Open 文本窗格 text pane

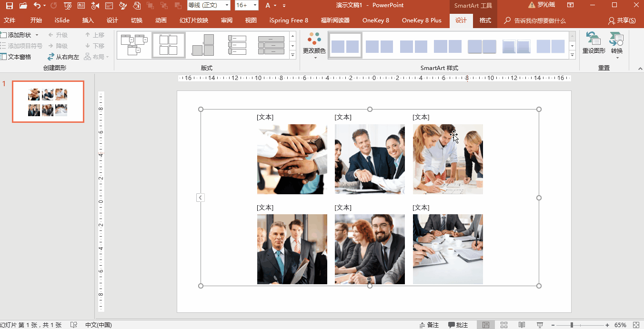pyautogui.click(x=15, y=57)
